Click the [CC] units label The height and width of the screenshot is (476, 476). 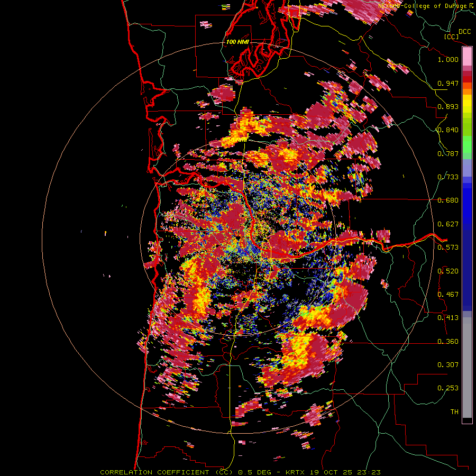(451, 37)
